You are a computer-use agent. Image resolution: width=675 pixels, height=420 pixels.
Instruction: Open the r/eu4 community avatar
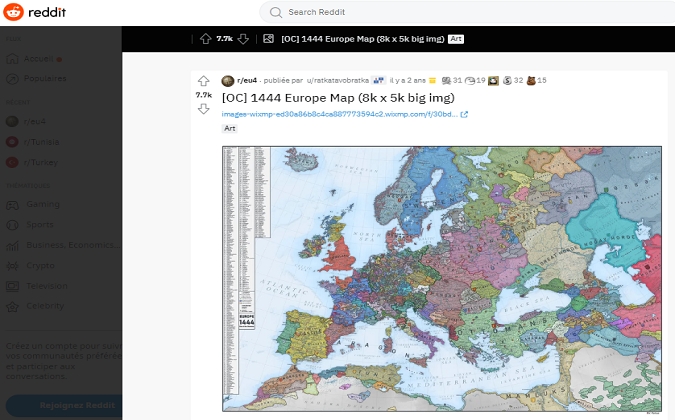(x=228, y=80)
